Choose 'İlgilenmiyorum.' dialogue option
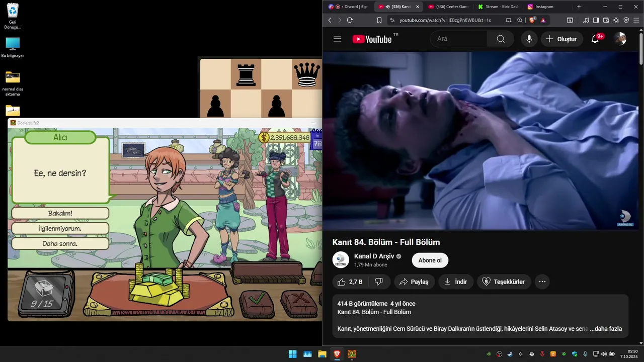Screen dimensions: 644x362 coord(60,228)
